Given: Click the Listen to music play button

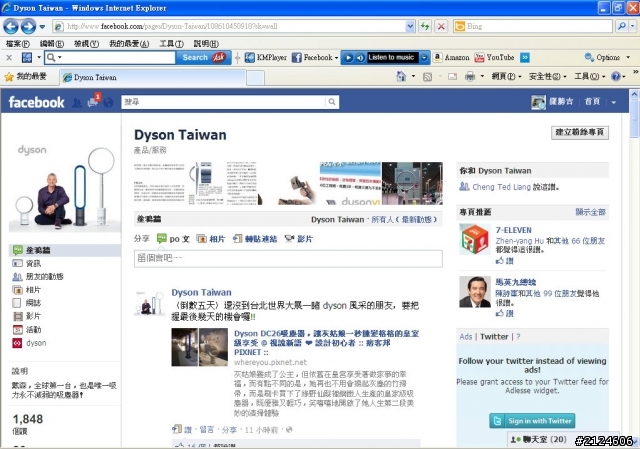Looking at the screenshot, I should pos(348,58).
